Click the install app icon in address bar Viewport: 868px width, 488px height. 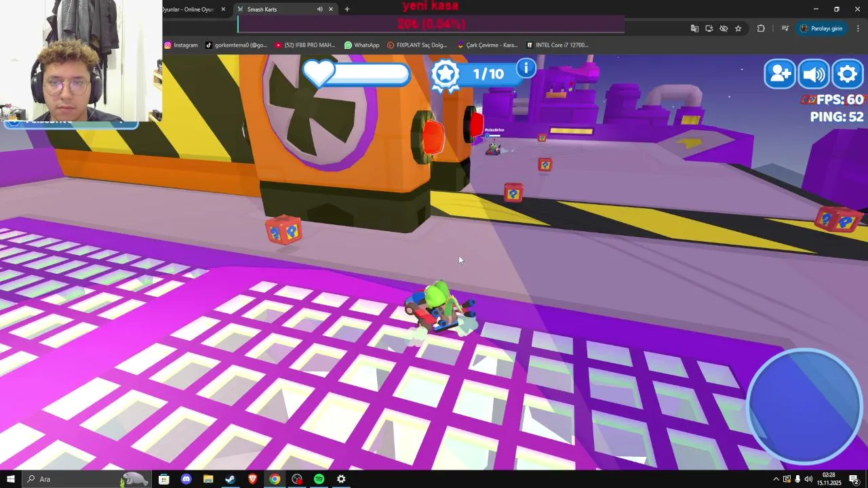point(709,28)
